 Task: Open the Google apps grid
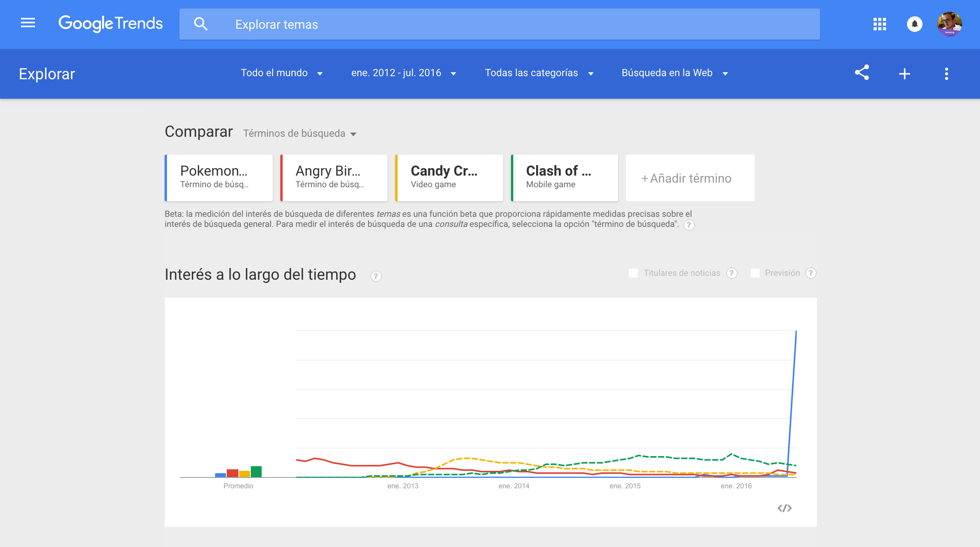point(879,24)
